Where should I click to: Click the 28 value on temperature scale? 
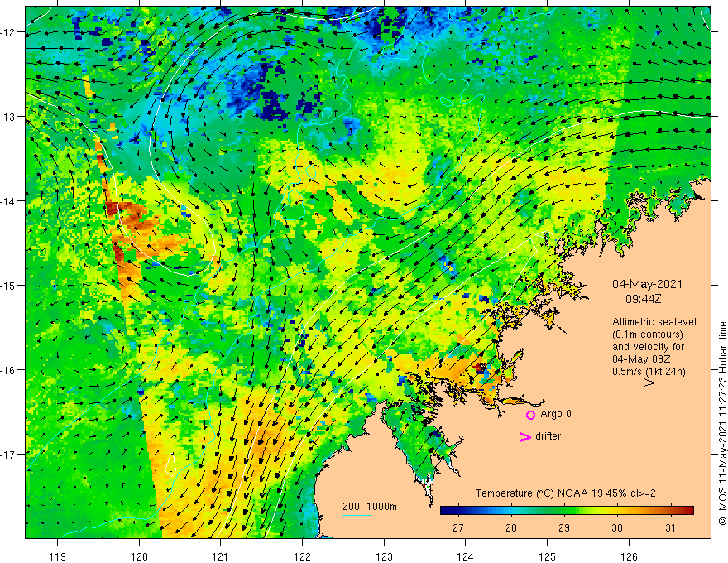tap(511, 527)
